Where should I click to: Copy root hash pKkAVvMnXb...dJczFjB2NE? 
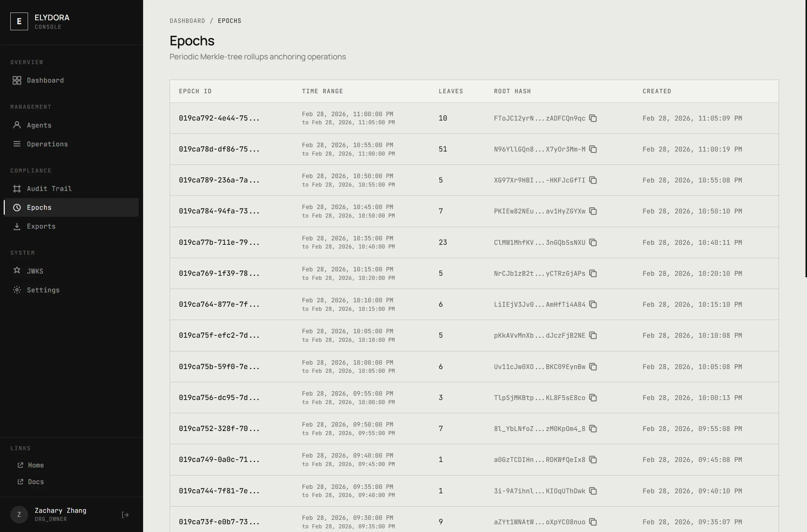[x=593, y=335]
